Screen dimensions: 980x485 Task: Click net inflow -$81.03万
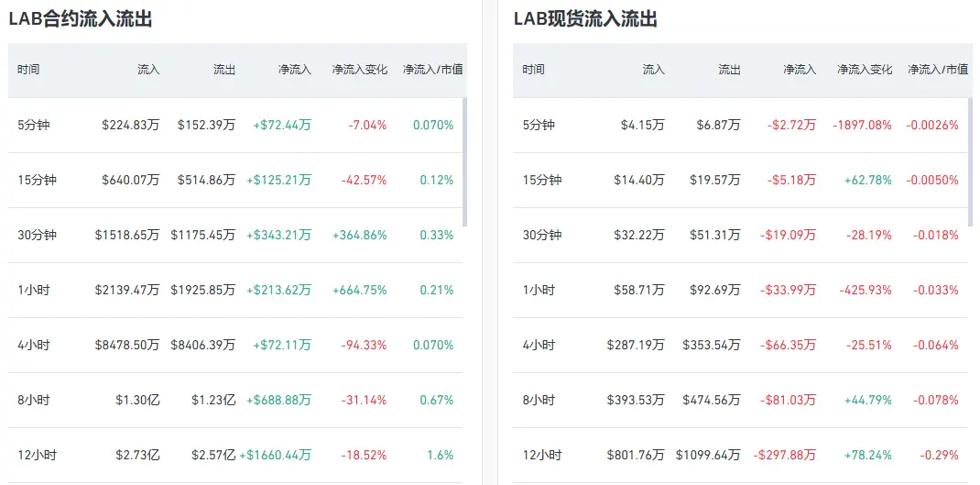[789, 401]
